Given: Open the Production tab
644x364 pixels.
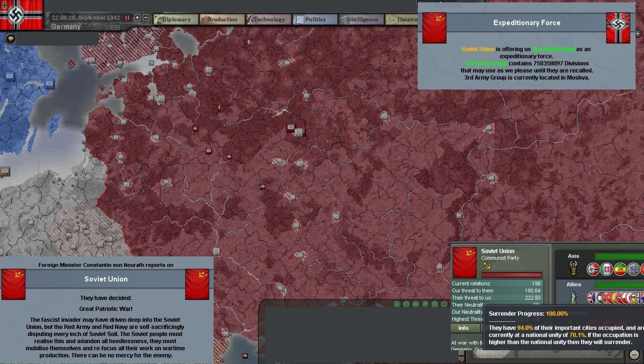Looking at the screenshot, I should click(x=222, y=19).
